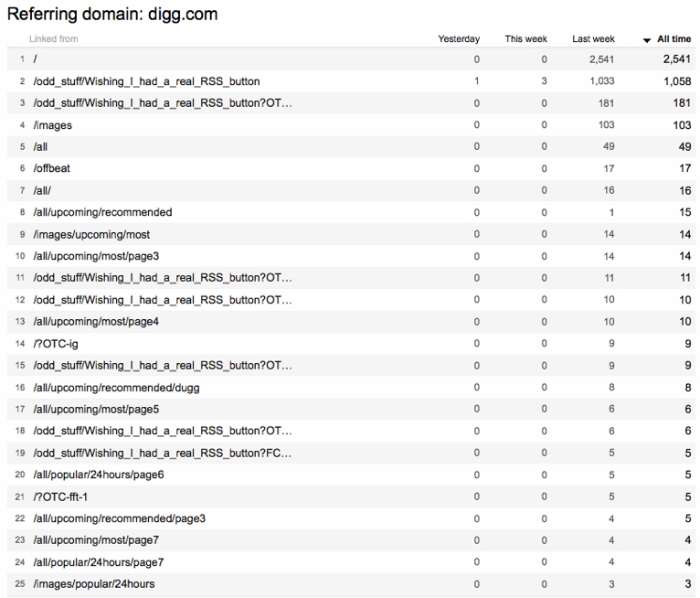Click row number 25
This screenshot has width=700, height=598.
click(x=20, y=583)
